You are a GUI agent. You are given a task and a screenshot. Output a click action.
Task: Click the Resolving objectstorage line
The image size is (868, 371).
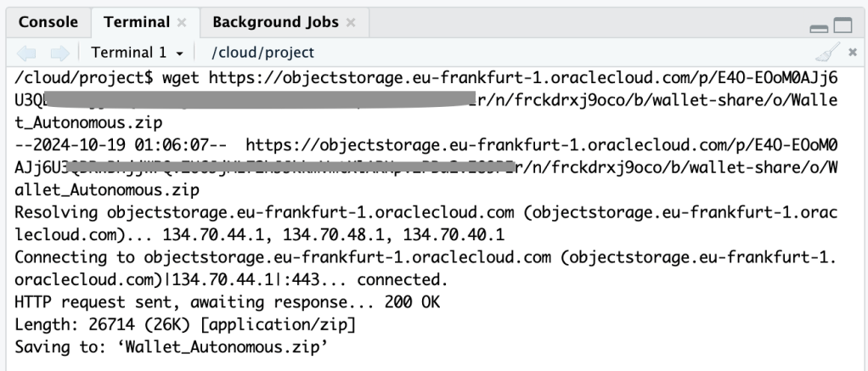coord(255,211)
